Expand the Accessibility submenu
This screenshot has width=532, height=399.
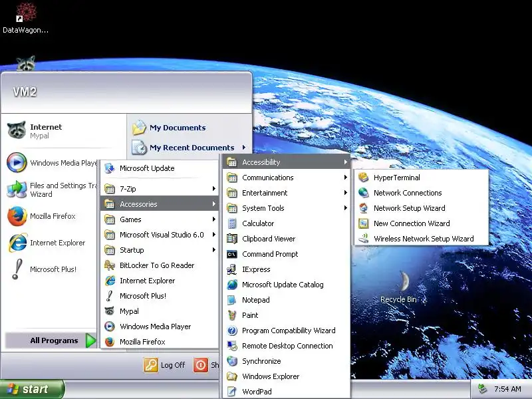(x=287, y=162)
